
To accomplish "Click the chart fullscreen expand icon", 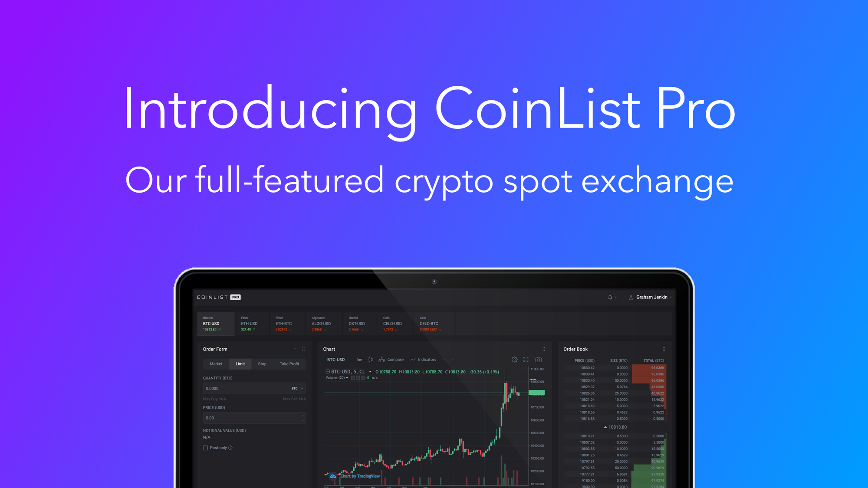I will (x=526, y=359).
